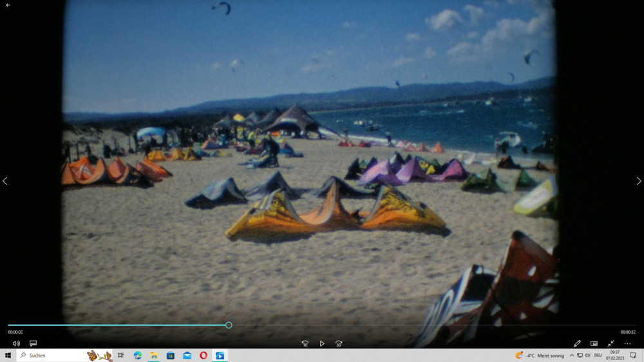Go to next video with right arrow

(638, 182)
